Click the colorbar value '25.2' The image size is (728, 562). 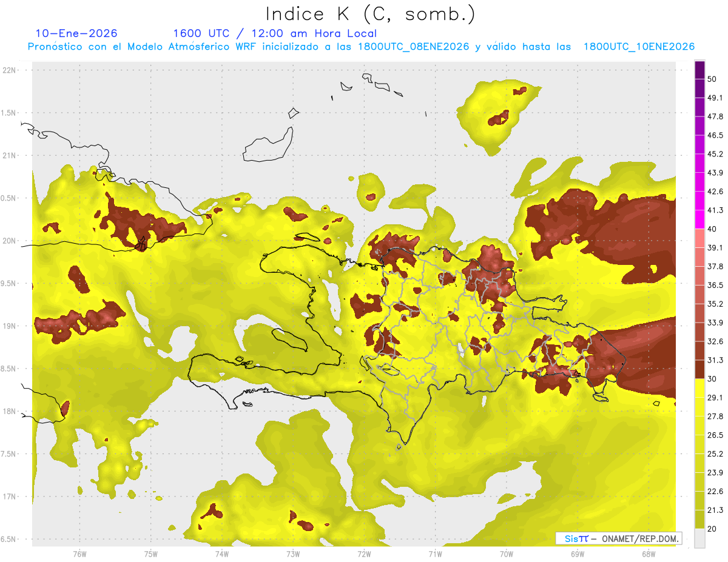pos(715,454)
